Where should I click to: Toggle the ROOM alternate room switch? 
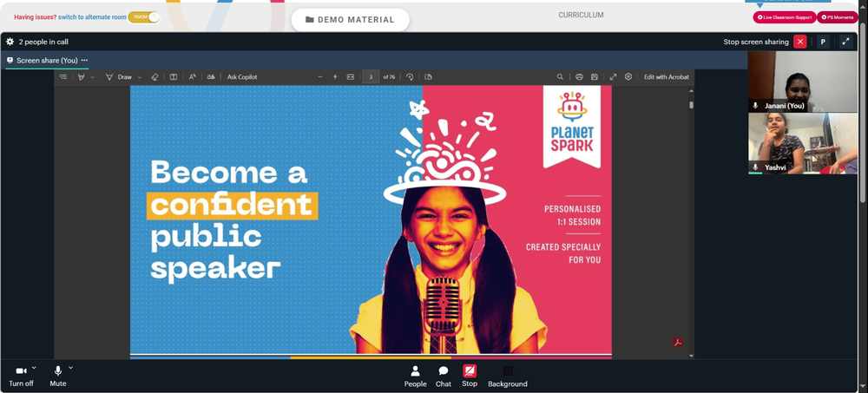tap(144, 17)
